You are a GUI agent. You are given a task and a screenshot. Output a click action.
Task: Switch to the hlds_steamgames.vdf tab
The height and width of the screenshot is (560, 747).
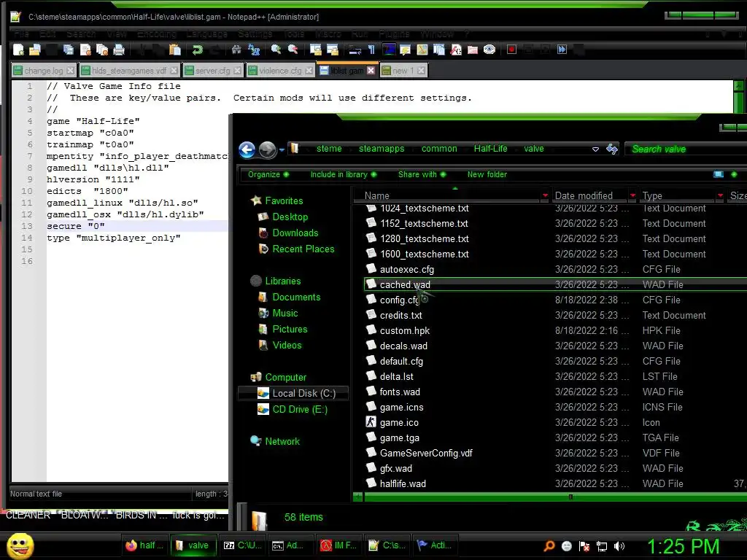click(129, 71)
